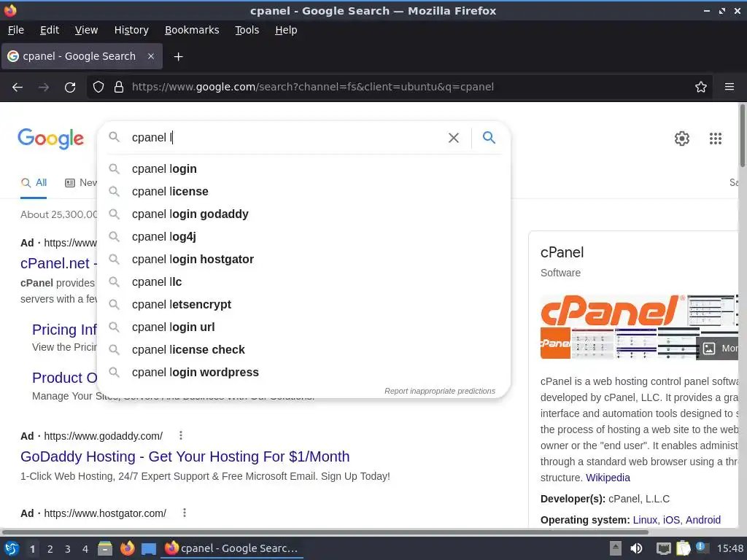Open the file manager icon in taskbar
Screen dimensions: 747x560
[105, 548]
